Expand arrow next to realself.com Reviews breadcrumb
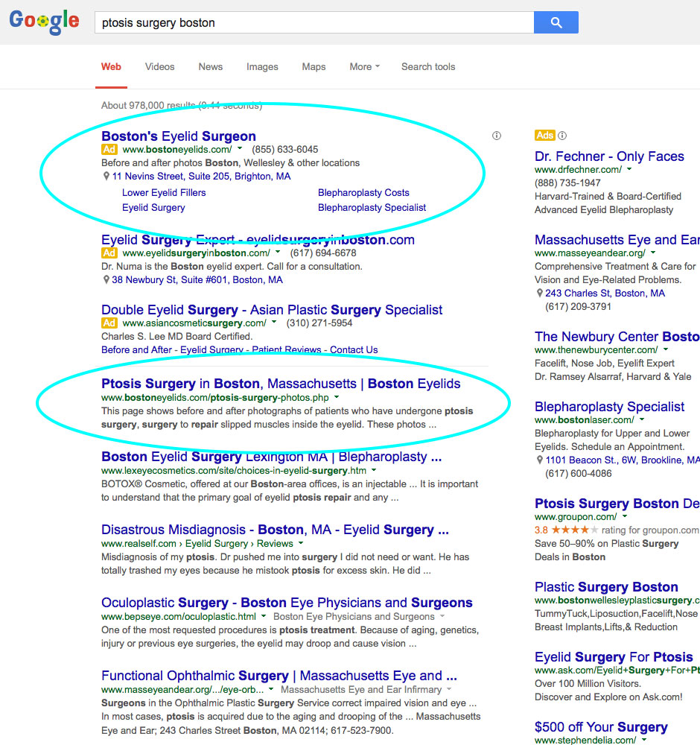This screenshot has height=745, width=700. tap(301, 542)
